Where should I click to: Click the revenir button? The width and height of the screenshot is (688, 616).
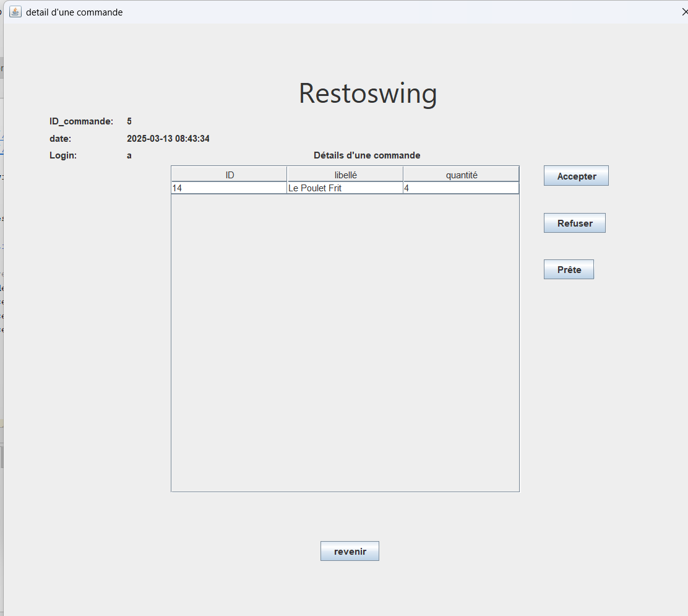click(x=350, y=551)
